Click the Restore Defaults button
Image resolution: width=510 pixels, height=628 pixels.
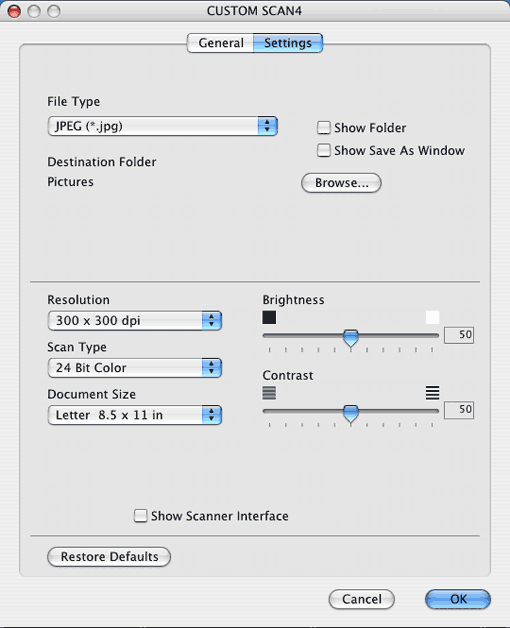[109, 557]
